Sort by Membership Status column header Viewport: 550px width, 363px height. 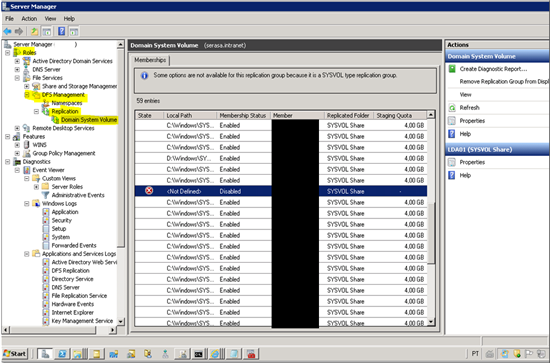tap(243, 115)
